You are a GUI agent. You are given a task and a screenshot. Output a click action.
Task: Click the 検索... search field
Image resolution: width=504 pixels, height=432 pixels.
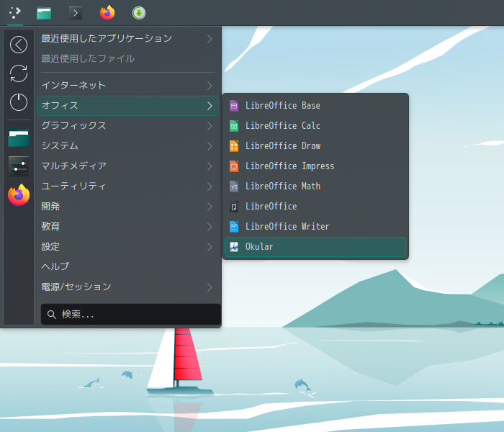click(131, 315)
